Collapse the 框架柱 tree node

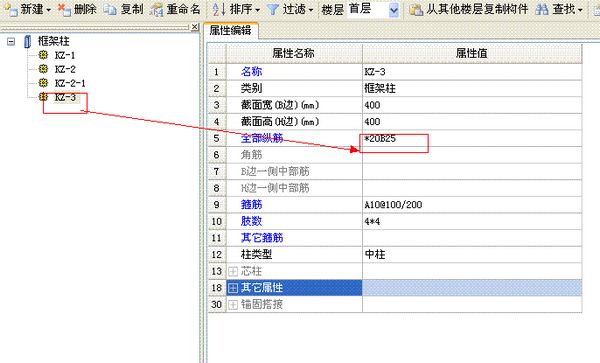(x=11, y=41)
